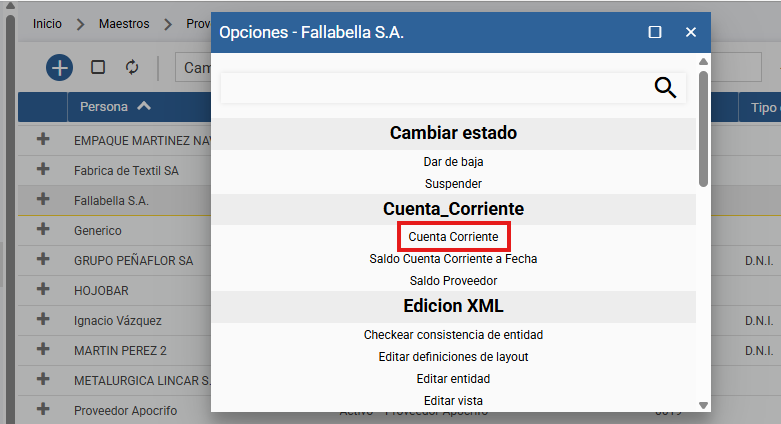Expand the HOJOBAR row plus icon
The width and height of the screenshot is (781, 424).
pyautogui.click(x=43, y=289)
